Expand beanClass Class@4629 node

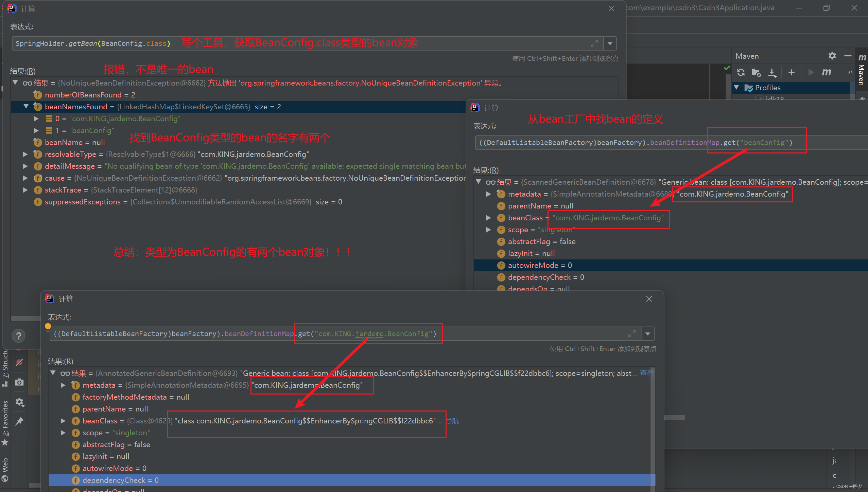[x=63, y=421]
